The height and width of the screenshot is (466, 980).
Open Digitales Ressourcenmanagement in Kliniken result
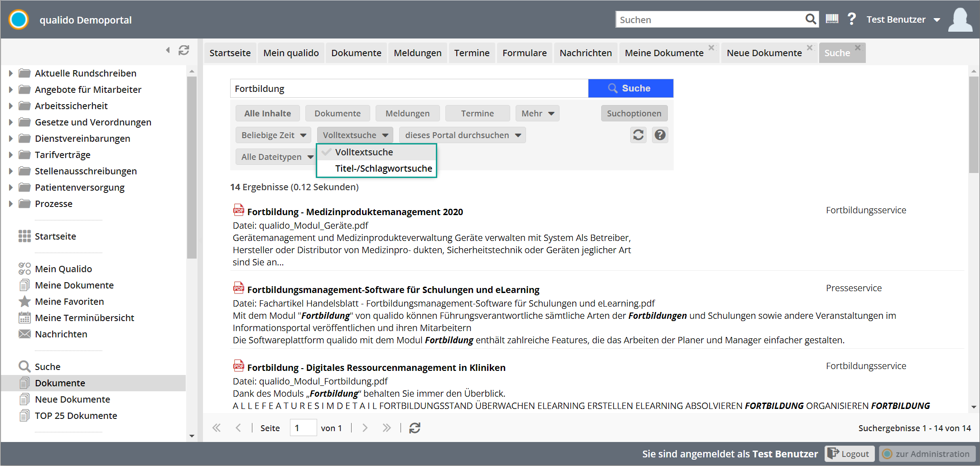(x=377, y=368)
